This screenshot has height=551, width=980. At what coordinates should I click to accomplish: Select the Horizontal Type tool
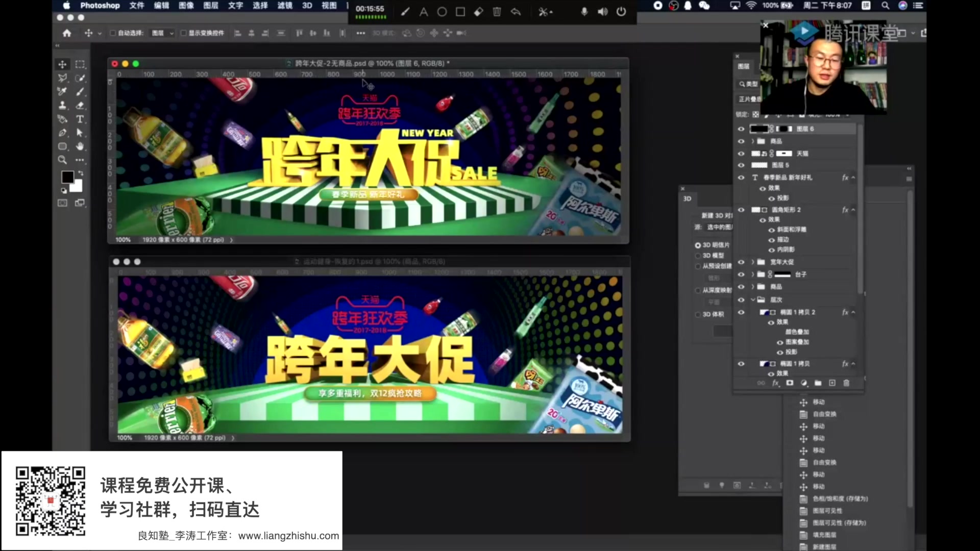80,119
